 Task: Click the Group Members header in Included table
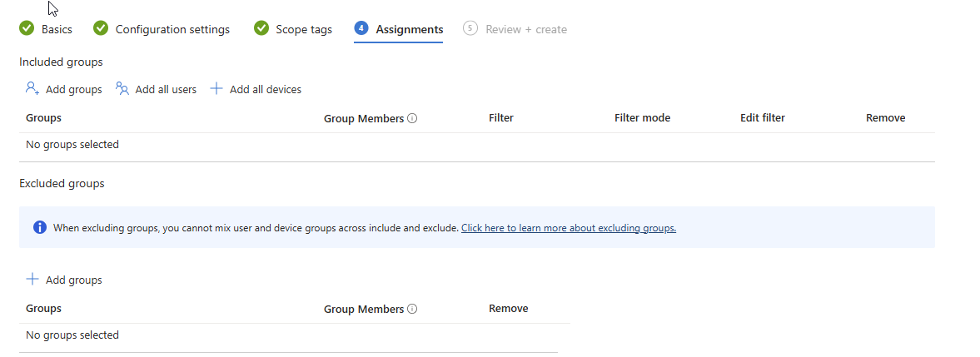click(364, 118)
